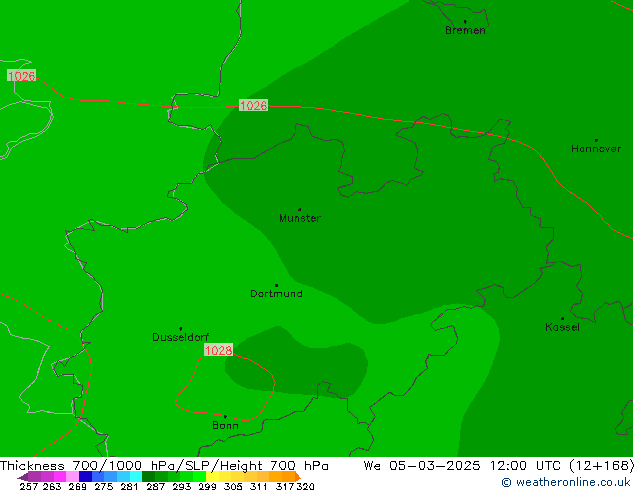Pick the light pink legend swatch

tap(72, 476)
